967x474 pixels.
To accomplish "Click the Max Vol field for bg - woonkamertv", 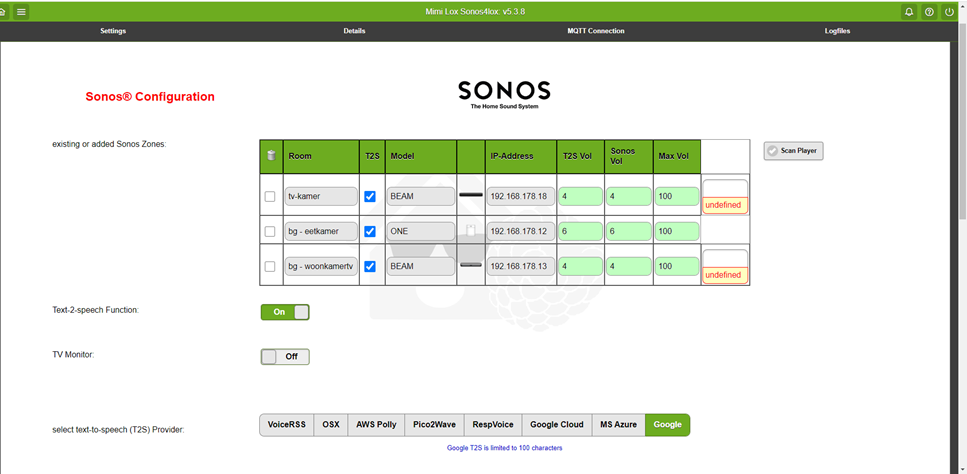I will [x=677, y=266].
